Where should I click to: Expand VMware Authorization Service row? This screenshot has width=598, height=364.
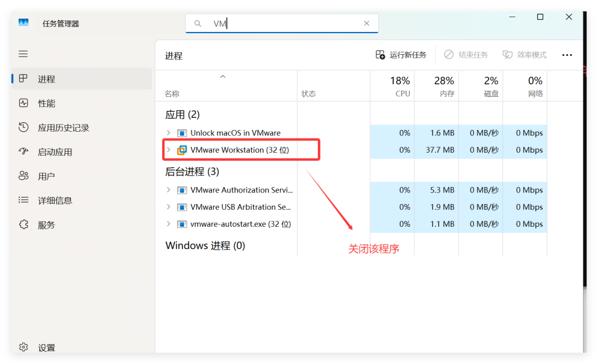tap(168, 190)
